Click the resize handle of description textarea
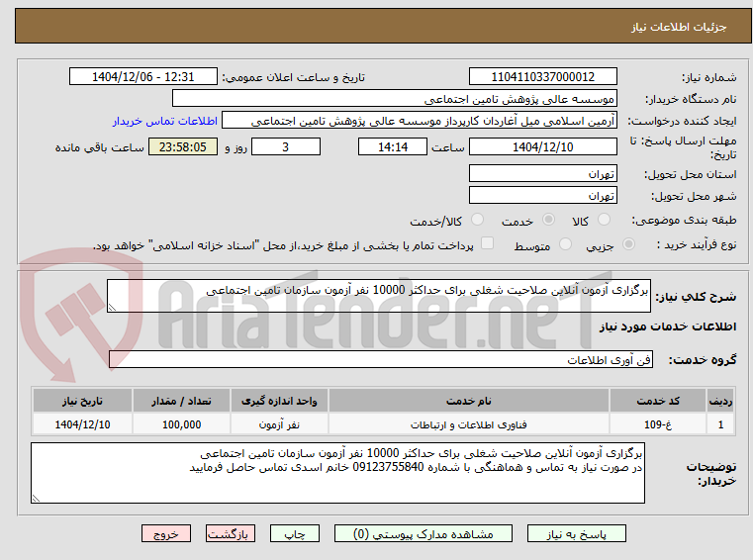753x560 pixels. [112, 308]
